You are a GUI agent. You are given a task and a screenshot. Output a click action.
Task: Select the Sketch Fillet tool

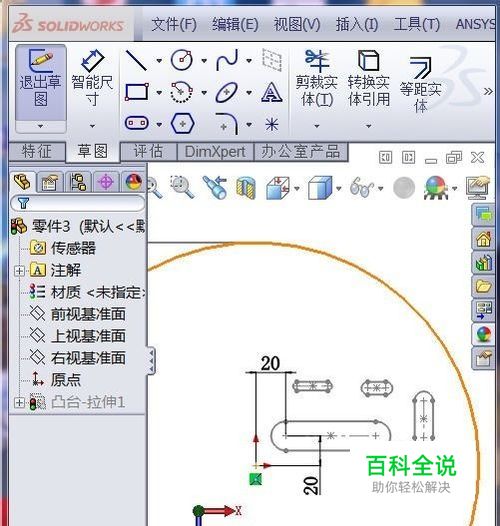tap(228, 123)
